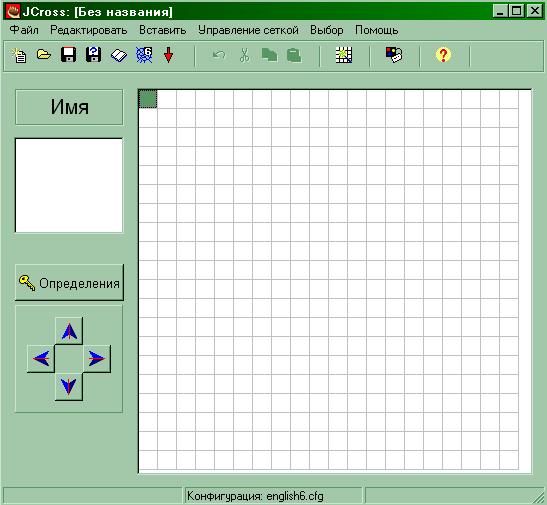
Task: Shift grid right with right arrow
Action: point(97,359)
